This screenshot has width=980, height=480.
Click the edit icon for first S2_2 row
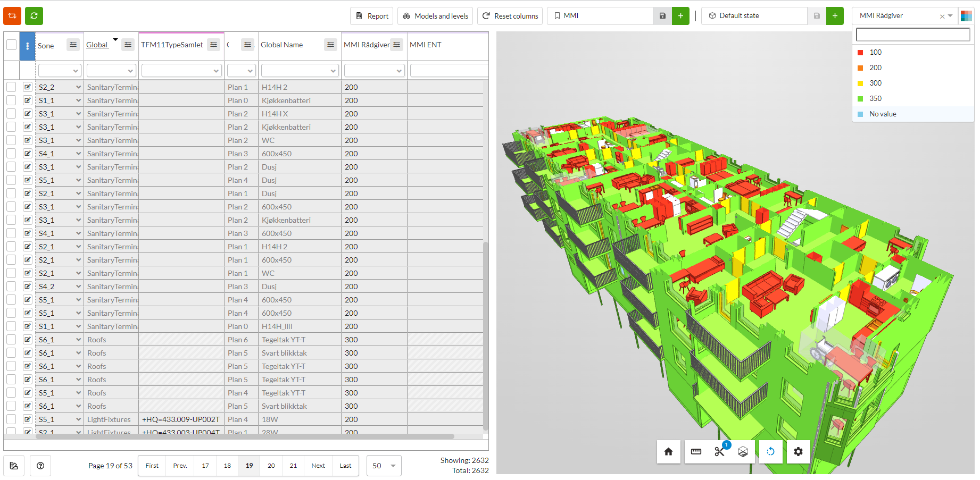28,87
